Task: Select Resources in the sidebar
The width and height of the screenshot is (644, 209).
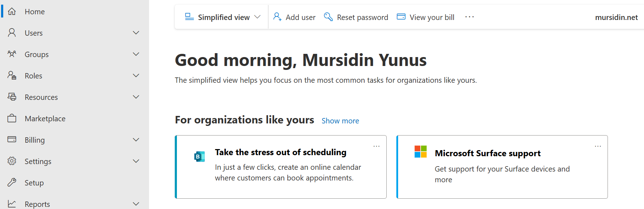Action: tap(41, 97)
